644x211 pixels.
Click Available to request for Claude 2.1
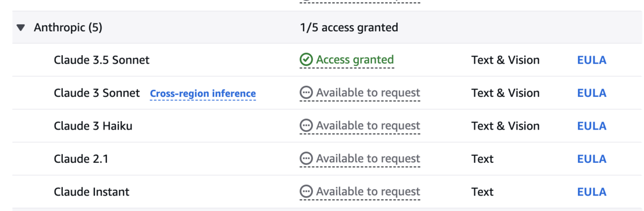point(360,159)
